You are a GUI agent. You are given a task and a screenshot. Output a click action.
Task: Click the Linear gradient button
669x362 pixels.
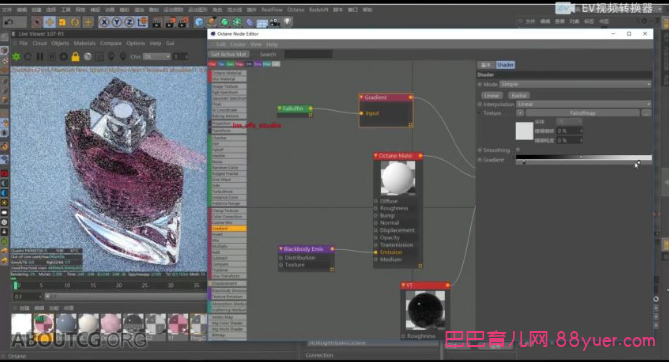[492, 96]
